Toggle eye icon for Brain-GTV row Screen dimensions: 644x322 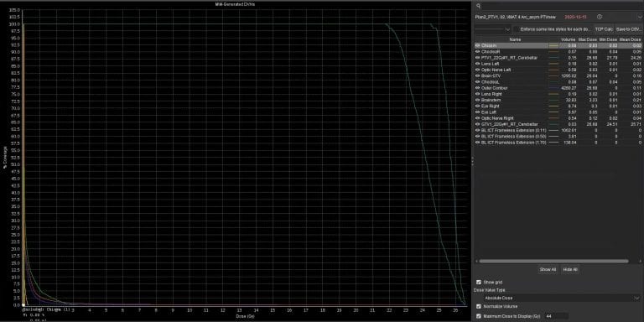coord(478,75)
